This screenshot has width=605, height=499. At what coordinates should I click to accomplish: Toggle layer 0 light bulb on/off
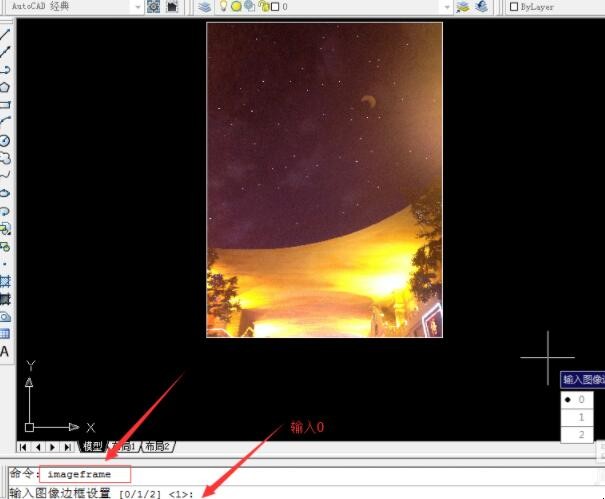point(223,6)
